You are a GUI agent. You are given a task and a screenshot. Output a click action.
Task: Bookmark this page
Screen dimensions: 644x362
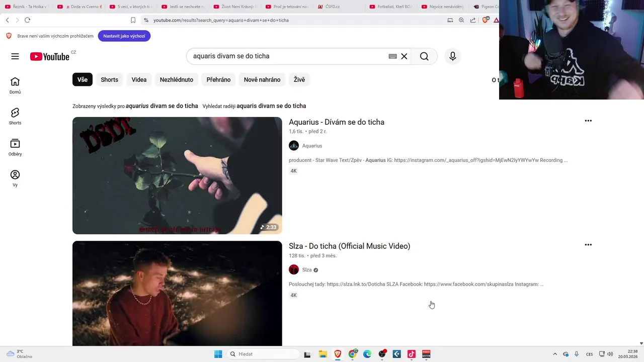133,20
